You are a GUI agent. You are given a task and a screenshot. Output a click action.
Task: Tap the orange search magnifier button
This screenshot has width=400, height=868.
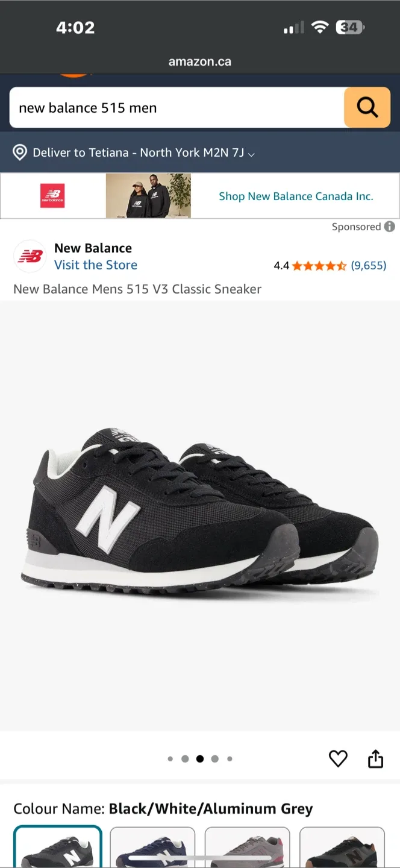tap(367, 107)
